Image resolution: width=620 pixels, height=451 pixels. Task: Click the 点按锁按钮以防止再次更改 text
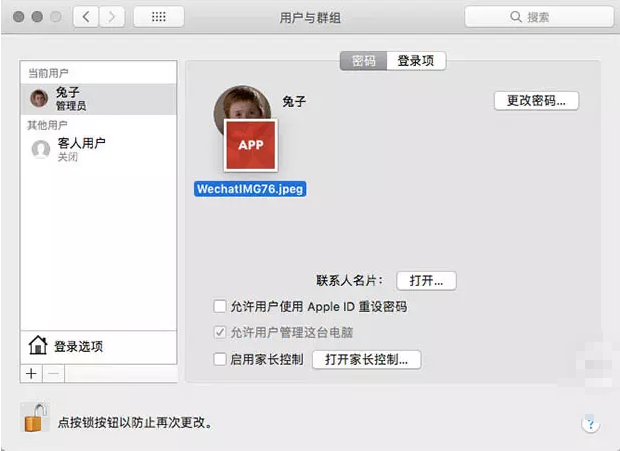point(136,423)
